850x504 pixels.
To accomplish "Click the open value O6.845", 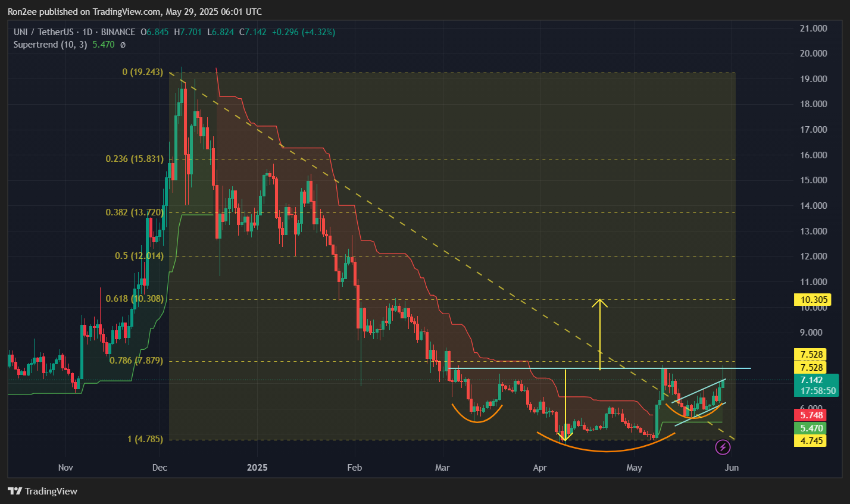I will coord(155,32).
